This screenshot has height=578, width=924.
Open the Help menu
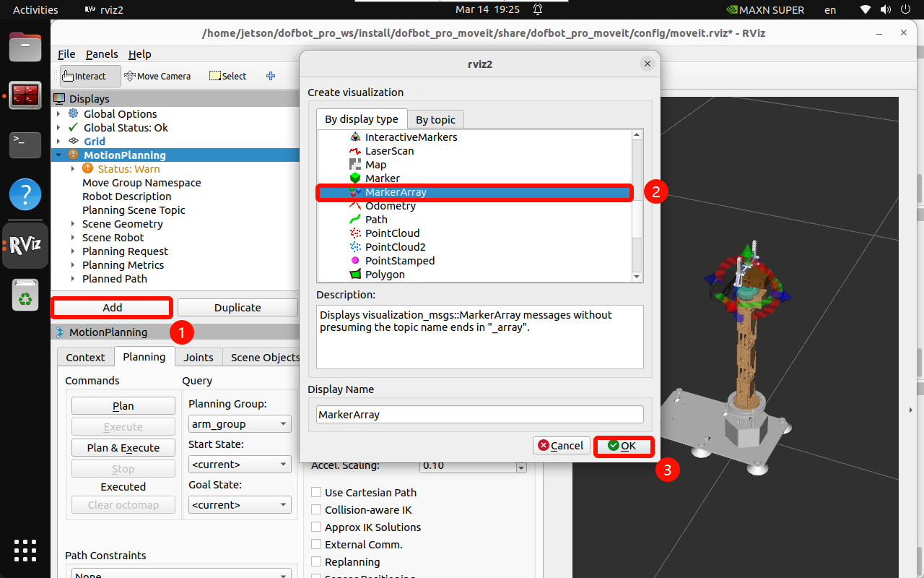point(140,54)
